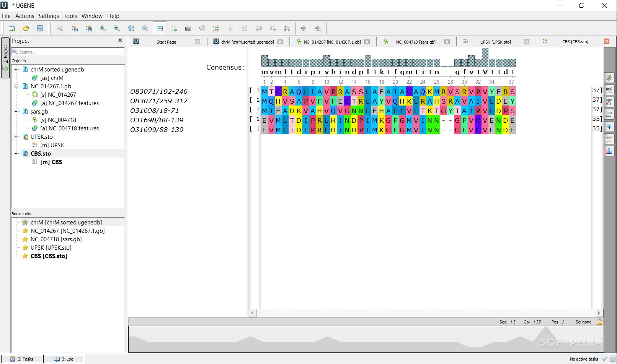The height and width of the screenshot is (364, 617).
Task: Select sequence name O83071/192-246
Action: pyautogui.click(x=159, y=91)
